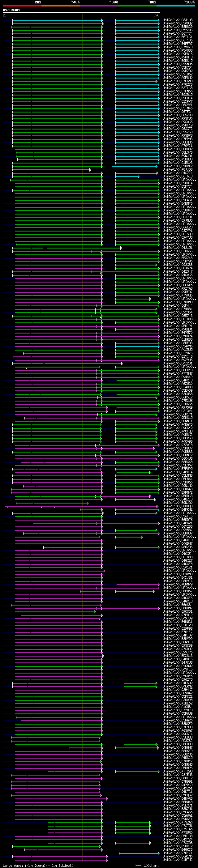Click the UniRef100_P50888 label
This screenshot has height=868, width=198.
point(178,51)
